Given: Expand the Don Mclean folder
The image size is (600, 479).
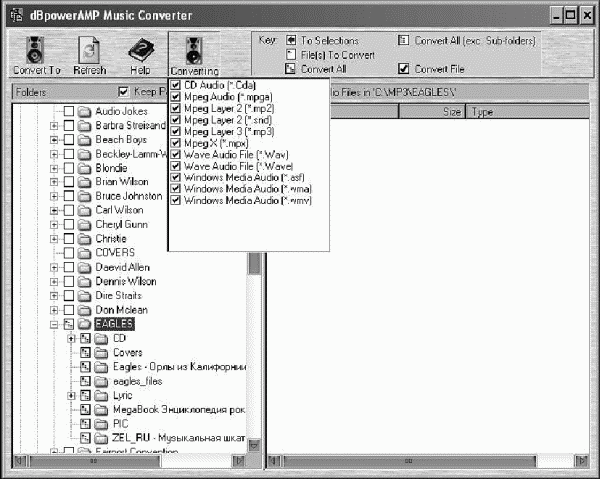Looking at the screenshot, I should [54, 310].
